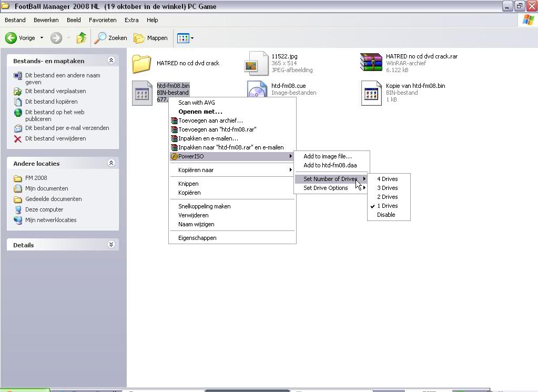Collapse the Bestands- en maptaken panel
Screen dimensions: 538x392
(x=111, y=61)
